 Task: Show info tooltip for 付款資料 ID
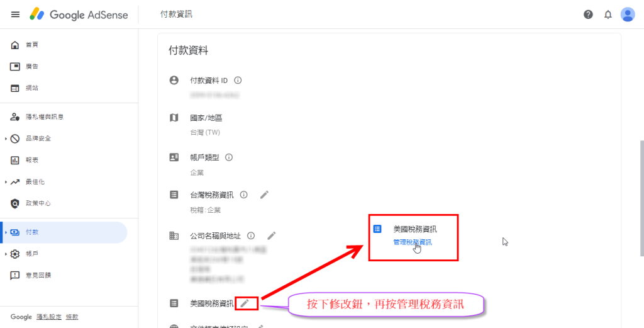coord(238,80)
